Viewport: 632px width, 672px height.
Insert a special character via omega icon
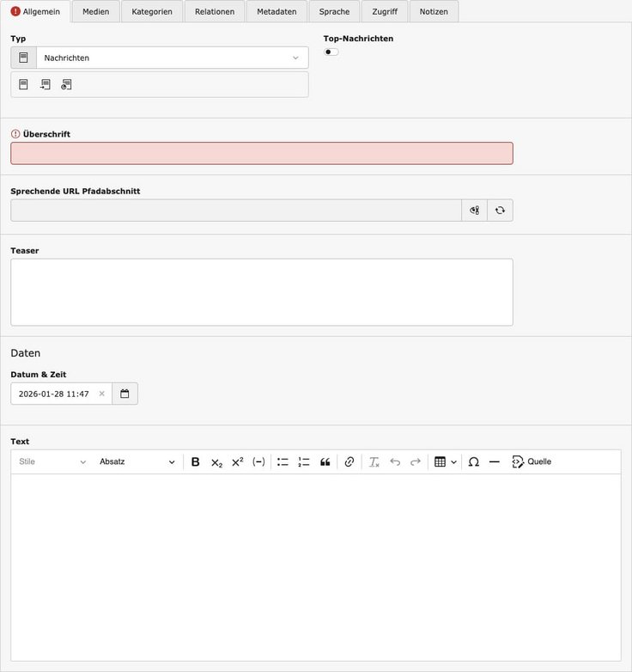pyautogui.click(x=473, y=461)
